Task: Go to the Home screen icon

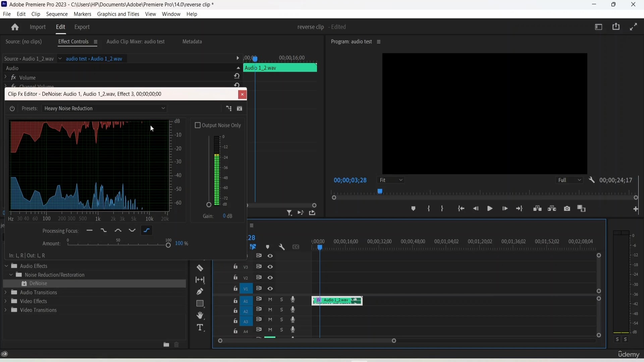Action: tap(15, 27)
